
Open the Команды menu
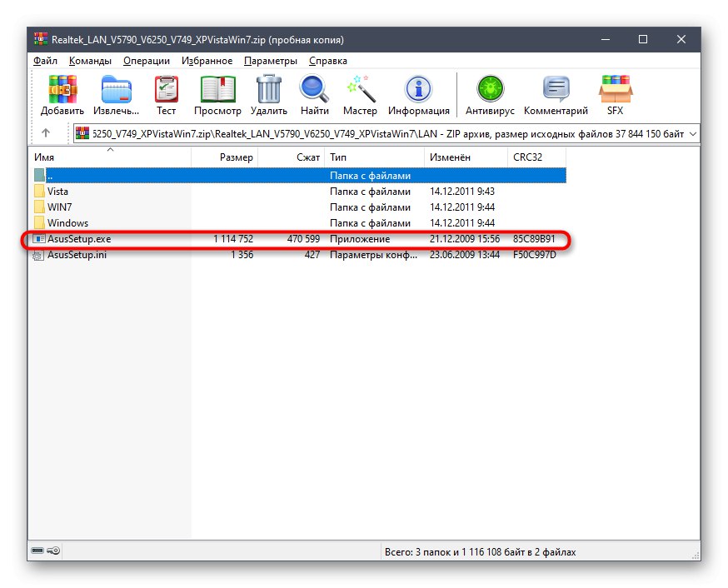(90, 61)
